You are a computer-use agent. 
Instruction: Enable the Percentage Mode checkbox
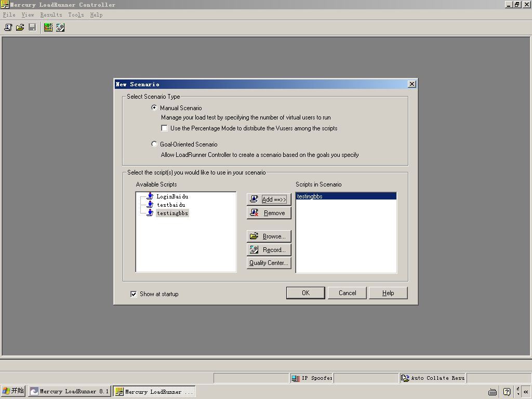pyautogui.click(x=165, y=128)
